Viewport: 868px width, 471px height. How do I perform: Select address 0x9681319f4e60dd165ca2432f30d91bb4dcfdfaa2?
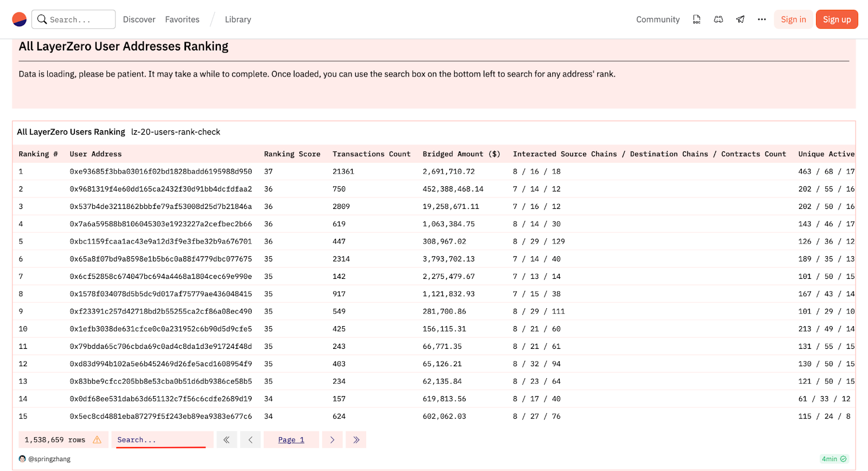(x=161, y=189)
